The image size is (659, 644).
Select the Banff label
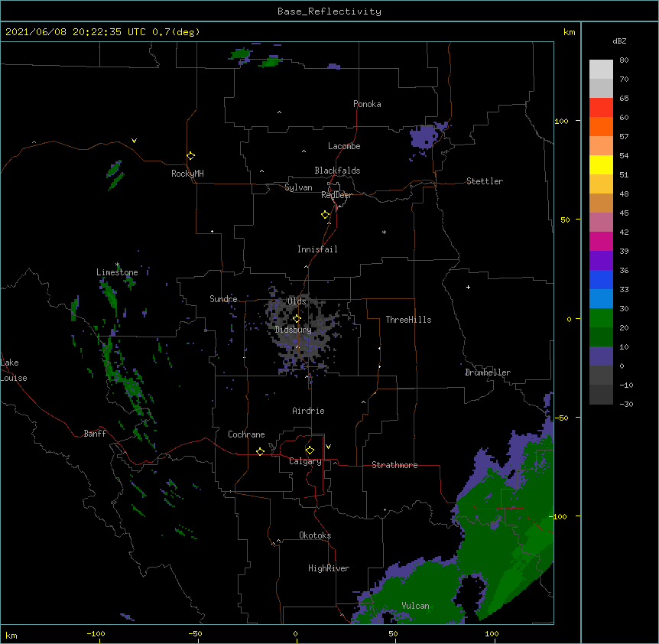coord(95,434)
